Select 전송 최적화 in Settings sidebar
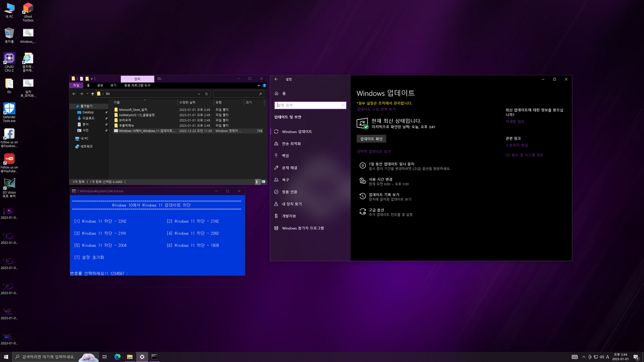This screenshot has height=362, width=644. click(310, 143)
